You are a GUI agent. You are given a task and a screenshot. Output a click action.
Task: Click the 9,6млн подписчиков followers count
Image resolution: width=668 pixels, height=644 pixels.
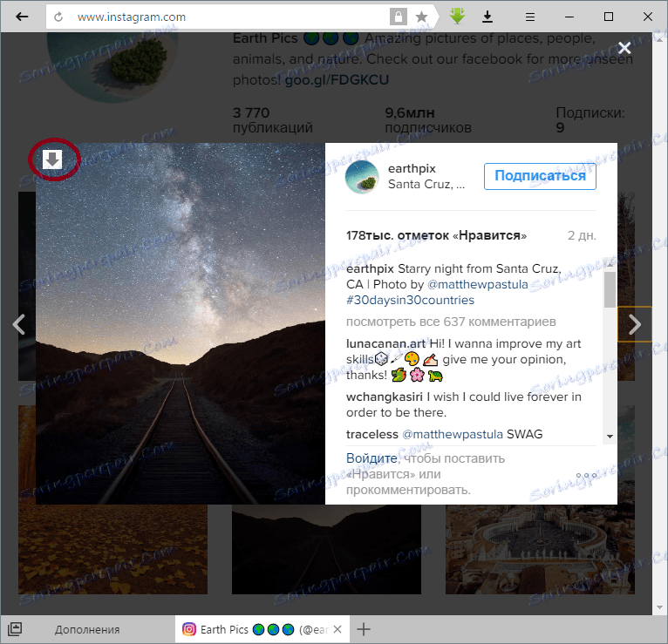tap(428, 120)
